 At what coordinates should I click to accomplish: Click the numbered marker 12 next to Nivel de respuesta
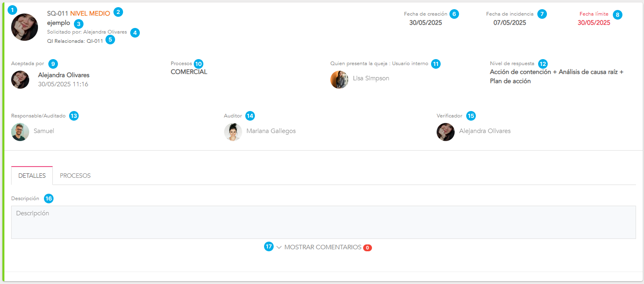click(x=543, y=64)
